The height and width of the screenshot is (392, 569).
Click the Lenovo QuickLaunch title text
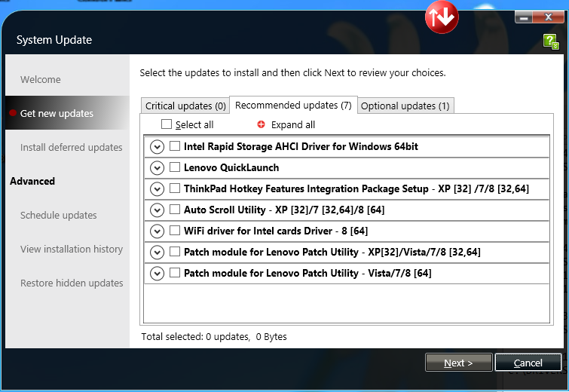(231, 167)
